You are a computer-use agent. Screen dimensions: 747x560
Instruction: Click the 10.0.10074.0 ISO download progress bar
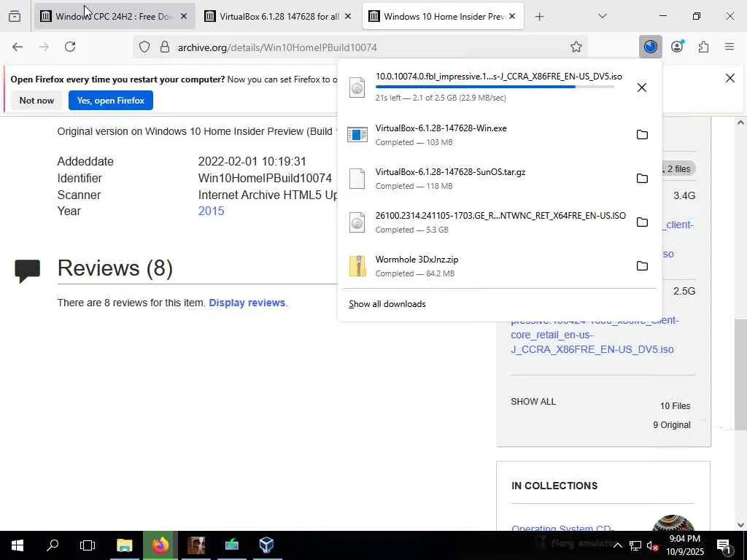point(495,87)
